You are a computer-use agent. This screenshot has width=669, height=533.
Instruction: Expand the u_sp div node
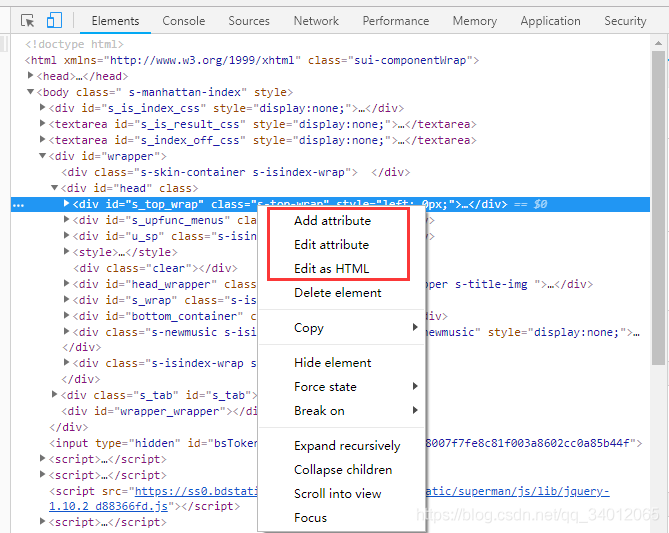pyautogui.click(x=66, y=236)
